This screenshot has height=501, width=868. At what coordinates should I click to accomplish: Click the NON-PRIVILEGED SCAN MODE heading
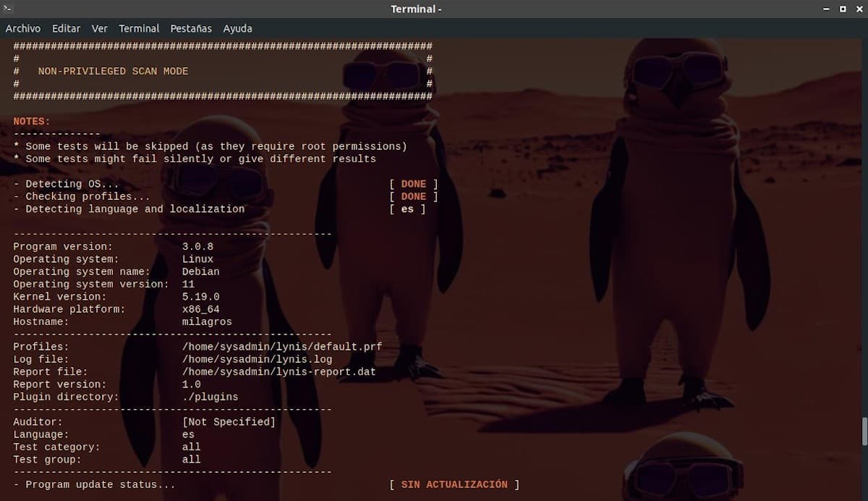pos(113,71)
